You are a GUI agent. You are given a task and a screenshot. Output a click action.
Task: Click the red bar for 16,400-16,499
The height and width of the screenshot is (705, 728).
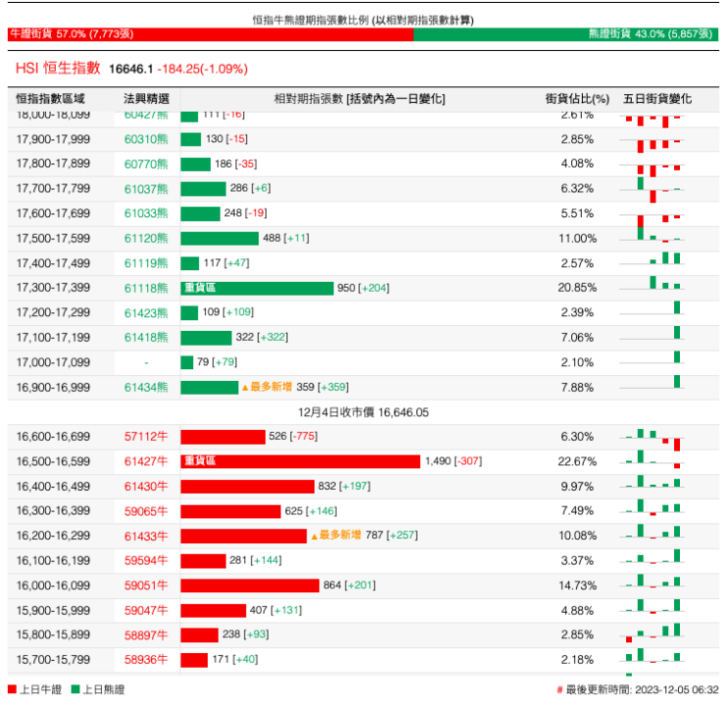(248, 487)
